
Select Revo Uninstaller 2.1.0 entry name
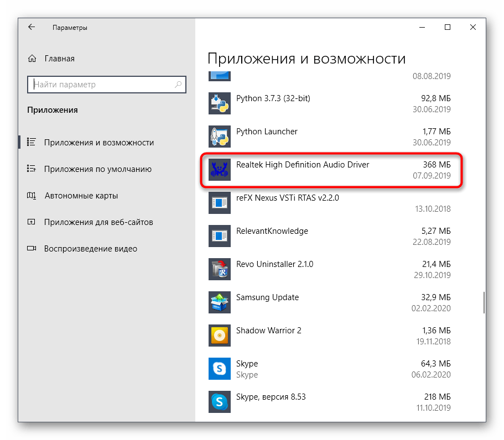tap(275, 264)
